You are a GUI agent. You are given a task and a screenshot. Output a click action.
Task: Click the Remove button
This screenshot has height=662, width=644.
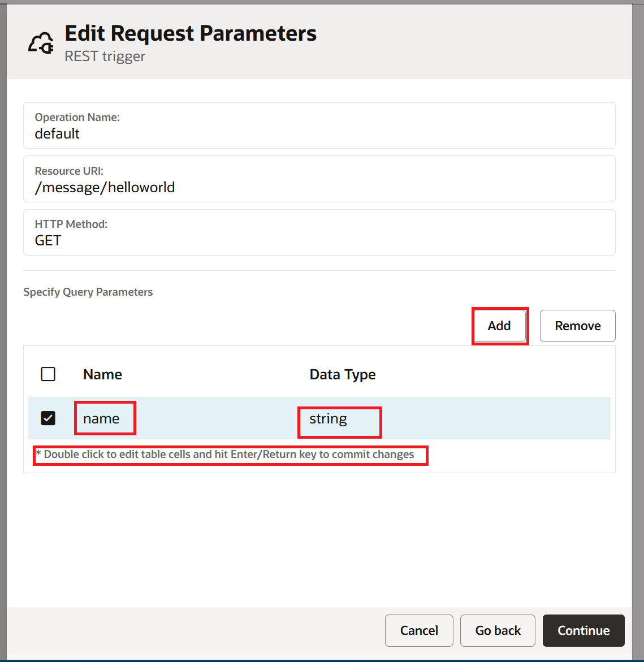(x=577, y=326)
